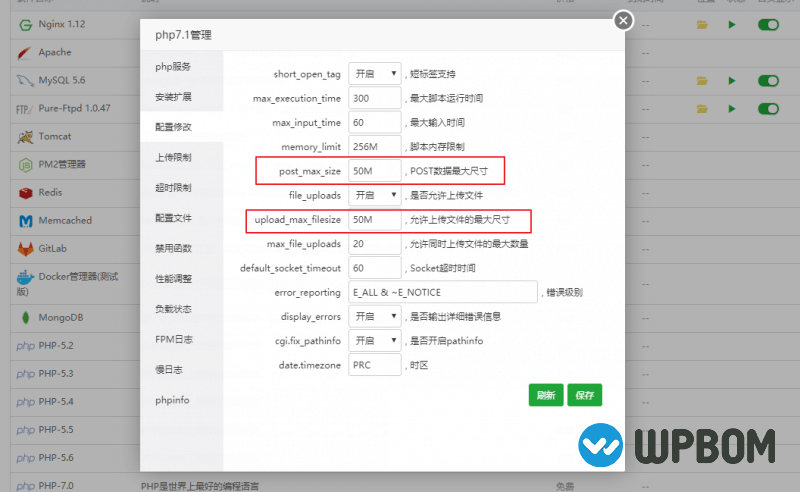Click the Nginx 1.12 logo icon
Image resolution: width=800 pixels, height=492 pixels.
pyautogui.click(x=26, y=24)
